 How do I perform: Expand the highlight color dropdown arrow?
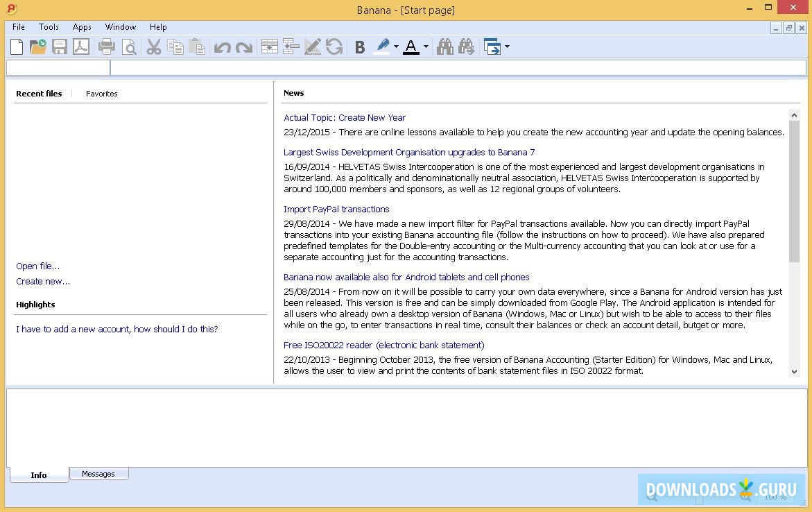coord(396,46)
